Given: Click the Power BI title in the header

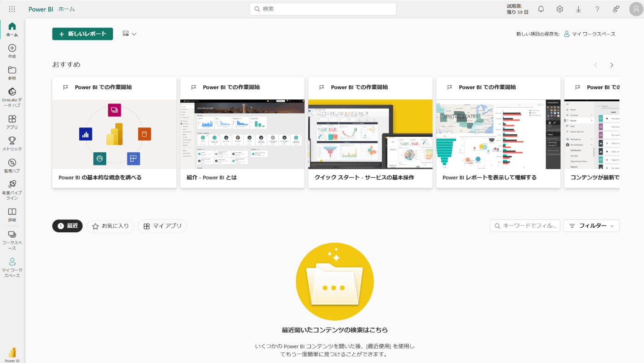Looking at the screenshot, I should tap(41, 9).
